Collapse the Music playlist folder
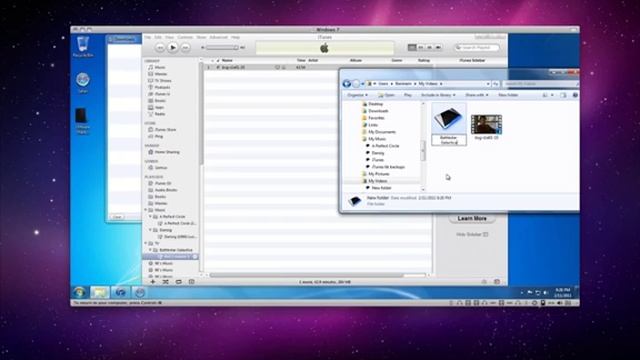This screenshot has width=640, height=360. [146, 210]
